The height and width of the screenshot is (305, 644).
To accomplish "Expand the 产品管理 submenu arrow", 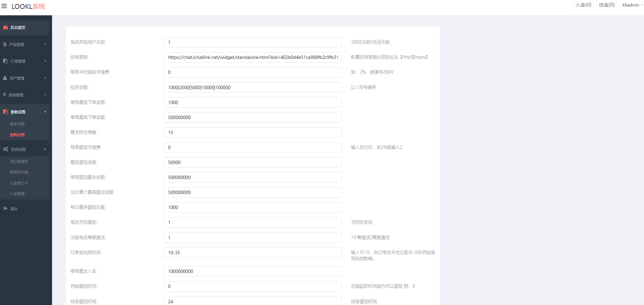I will [x=45, y=45].
